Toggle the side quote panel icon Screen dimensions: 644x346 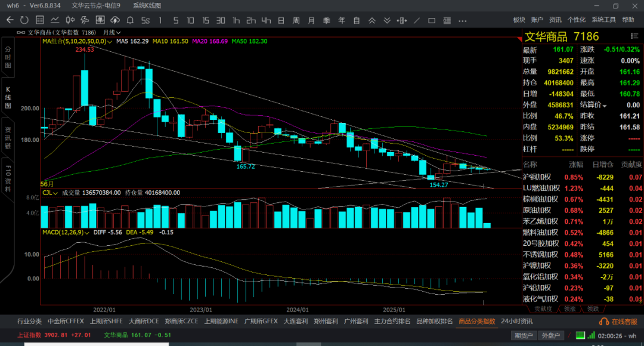coord(447,20)
